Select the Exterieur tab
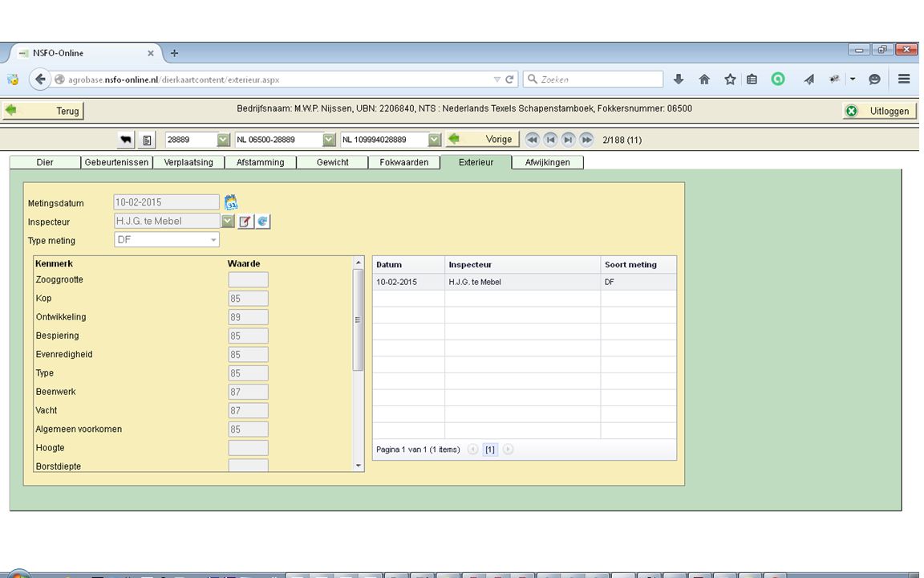924x578 pixels. [x=476, y=162]
